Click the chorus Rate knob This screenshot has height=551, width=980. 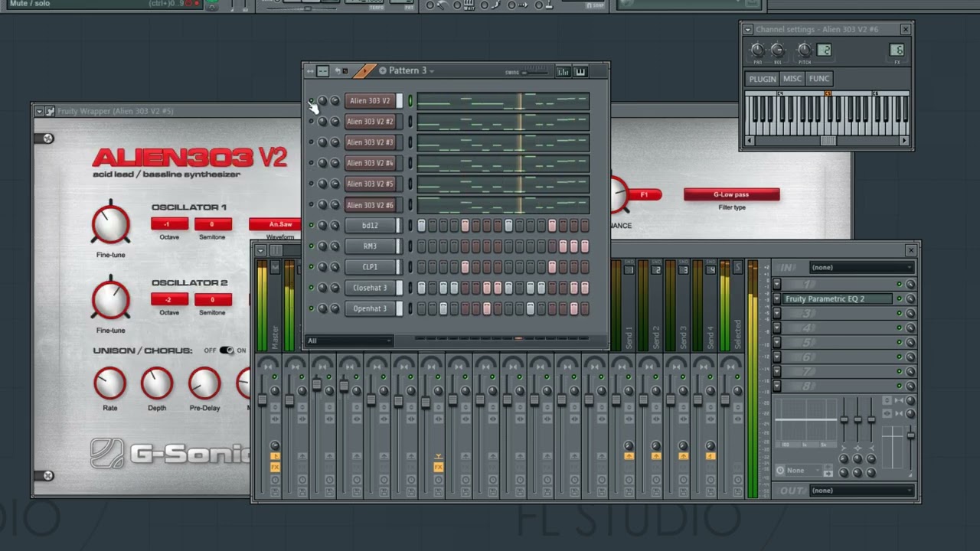click(110, 383)
